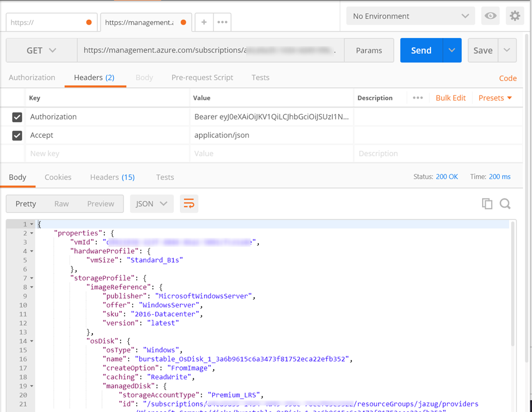The image size is (532, 412).
Task: Expand the Send button dropdown arrow
Action: click(x=452, y=50)
